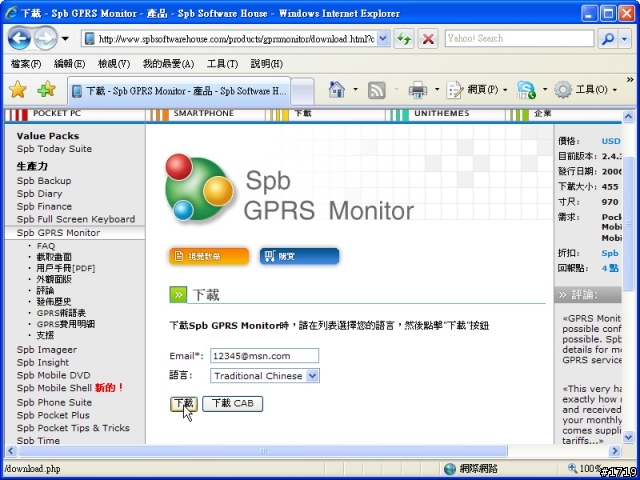Click the Skype toolbar icon

[527, 90]
